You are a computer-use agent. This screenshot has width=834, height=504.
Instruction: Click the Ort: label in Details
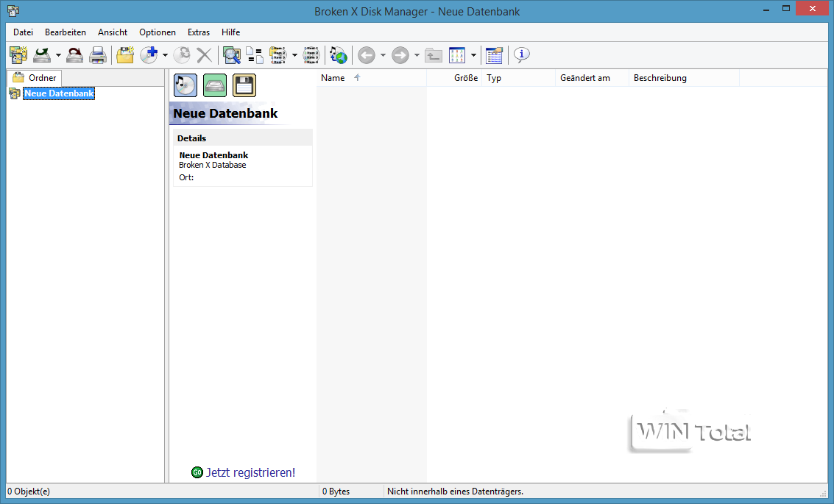(186, 177)
